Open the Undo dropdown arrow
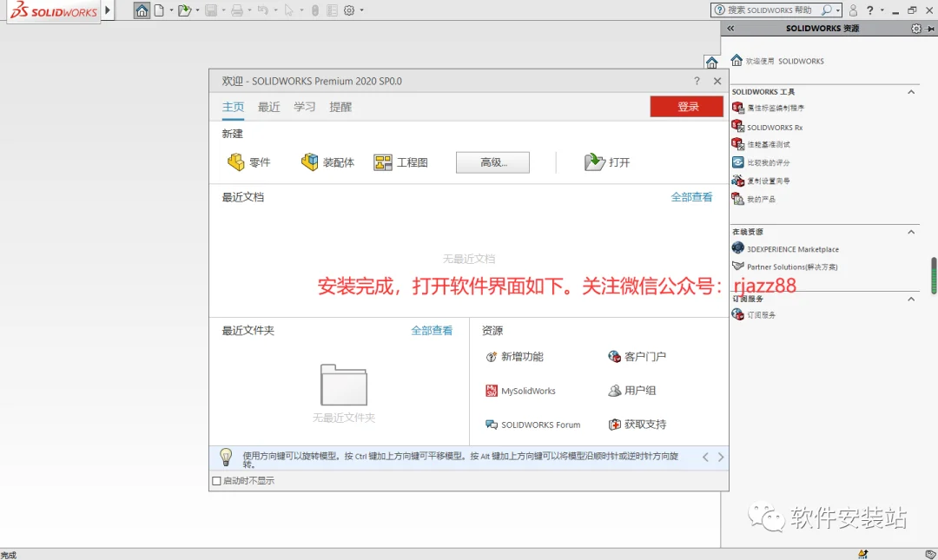Image resolution: width=938 pixels, height=560 pixels. pyautogui.click(x=275, y=10)
